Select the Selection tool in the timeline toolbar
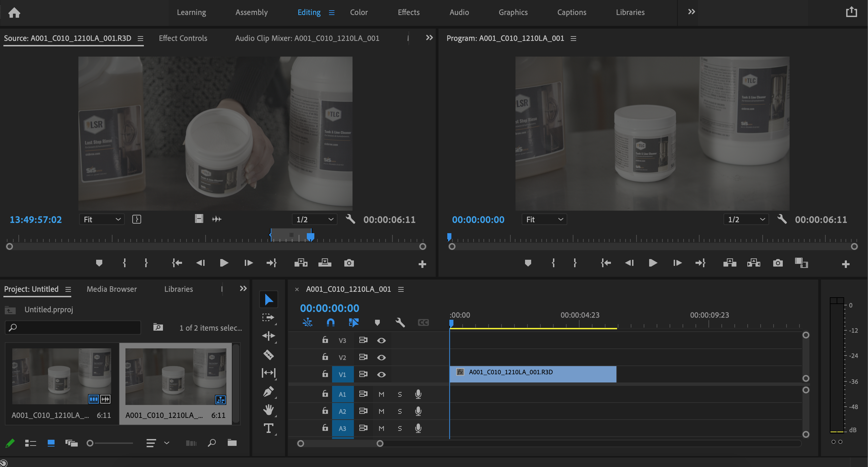 pos(268,299)
